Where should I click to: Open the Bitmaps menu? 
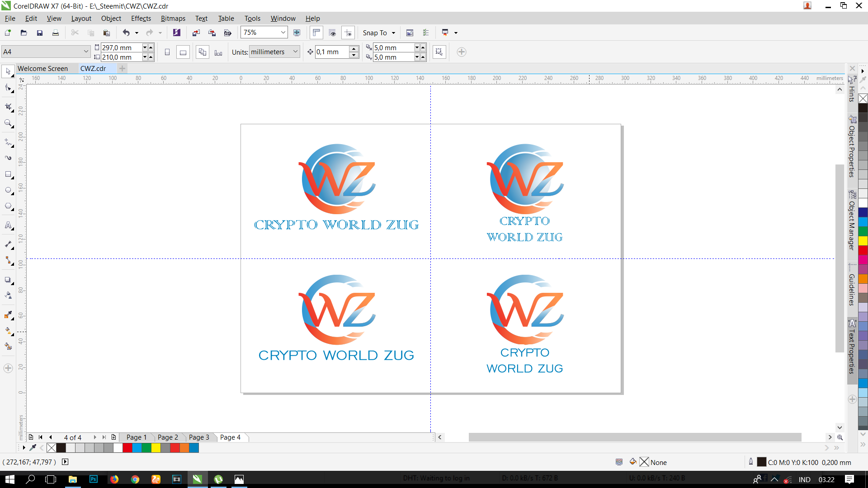[173, 18]
